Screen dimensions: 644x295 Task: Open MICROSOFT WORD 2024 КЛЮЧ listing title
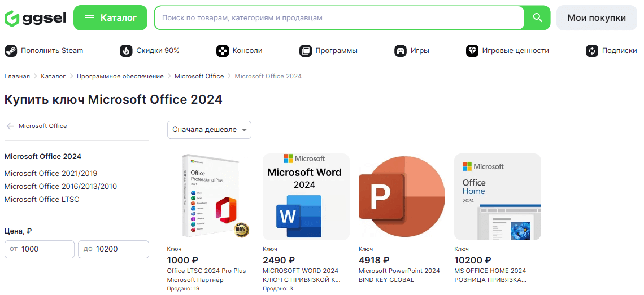point(302,275)
